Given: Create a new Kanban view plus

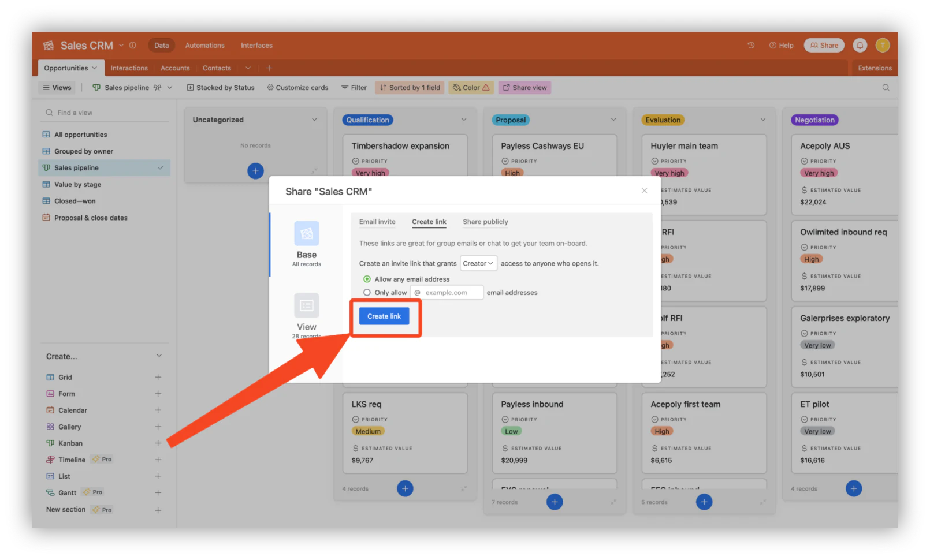Looking at the screenshot, I should pos(158,443).
